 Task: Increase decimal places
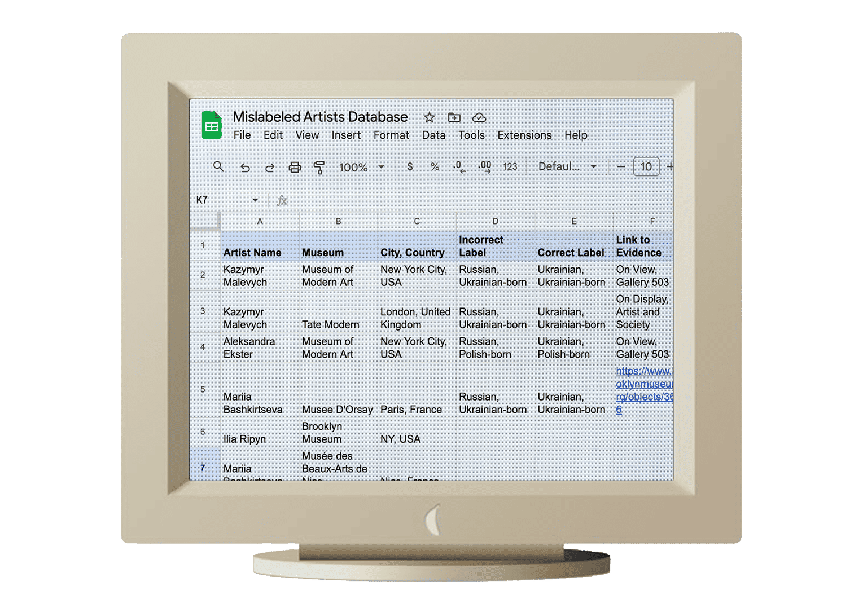(x=485, y=166)
